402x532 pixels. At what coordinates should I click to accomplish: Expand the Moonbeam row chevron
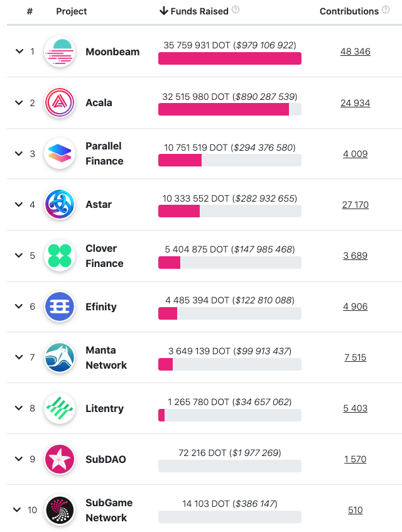coord(19,52)
